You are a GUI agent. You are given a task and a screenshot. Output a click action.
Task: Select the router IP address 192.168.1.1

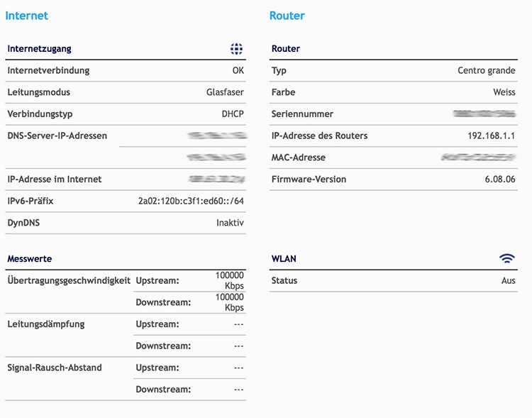(x=491, y=136)
